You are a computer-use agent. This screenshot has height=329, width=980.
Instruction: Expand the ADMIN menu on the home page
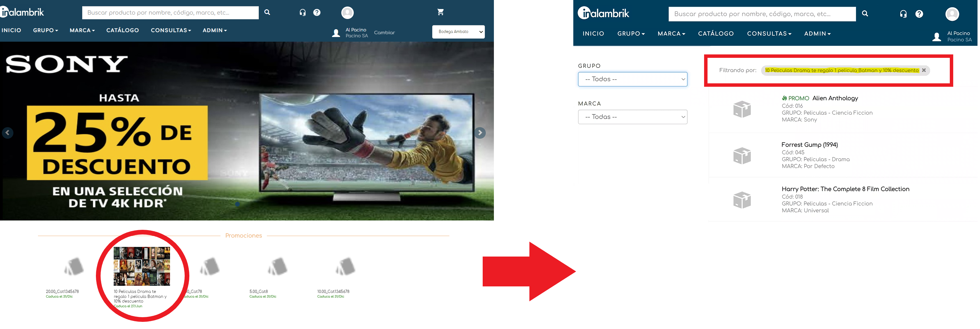[x=215, y=30]
